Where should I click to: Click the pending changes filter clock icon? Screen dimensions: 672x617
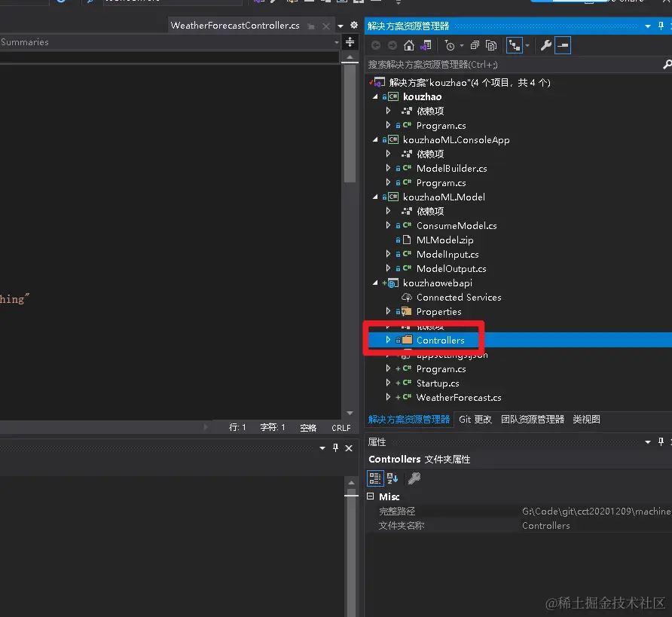[450, 45]
